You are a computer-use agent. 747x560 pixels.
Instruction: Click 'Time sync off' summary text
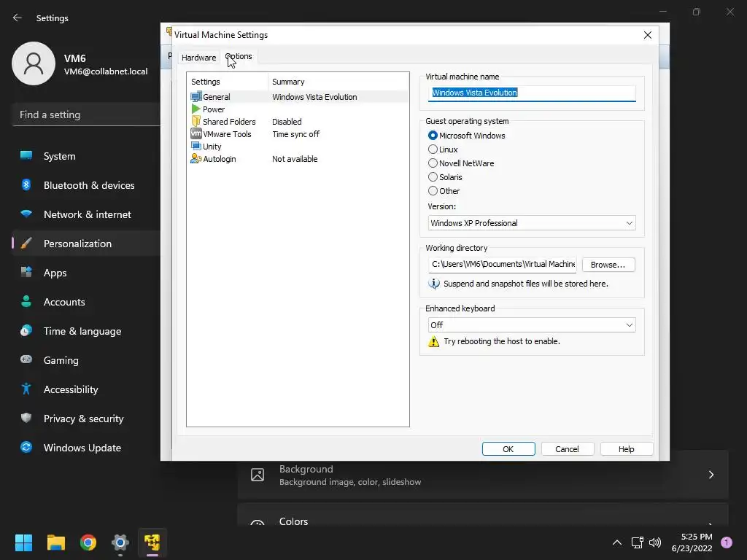click(x=296, y=134)
